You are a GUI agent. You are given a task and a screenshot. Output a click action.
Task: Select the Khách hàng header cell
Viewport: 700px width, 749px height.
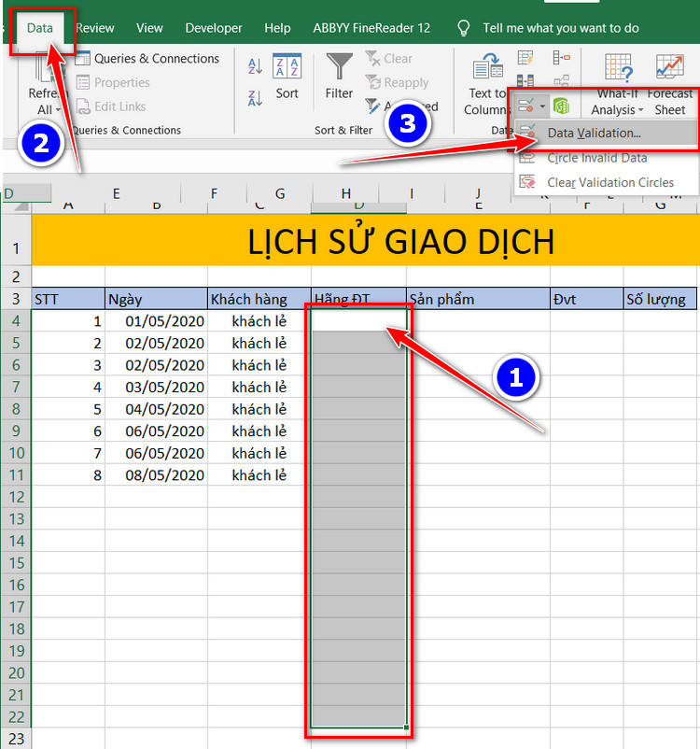click(259, 299)
